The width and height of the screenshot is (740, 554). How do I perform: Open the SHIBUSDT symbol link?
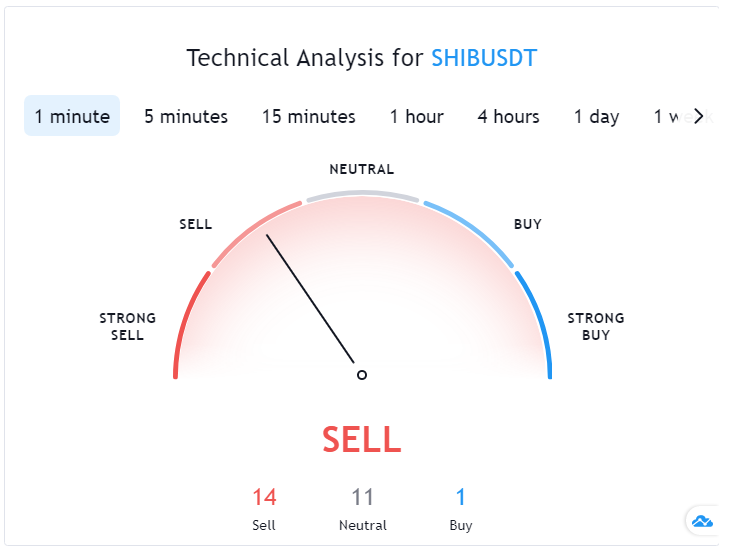coord(484,58)
